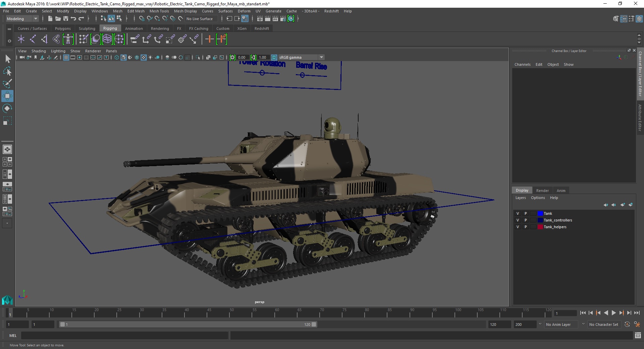This screenshot has width=644, height=349.
Task: Switch to the Anim layer tab
Action: (561, 191)
